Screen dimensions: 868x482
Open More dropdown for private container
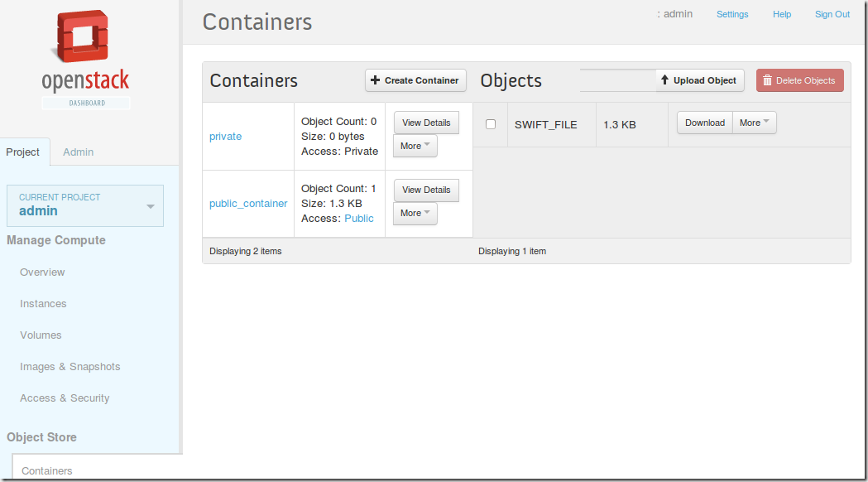(x=415, y=146)
